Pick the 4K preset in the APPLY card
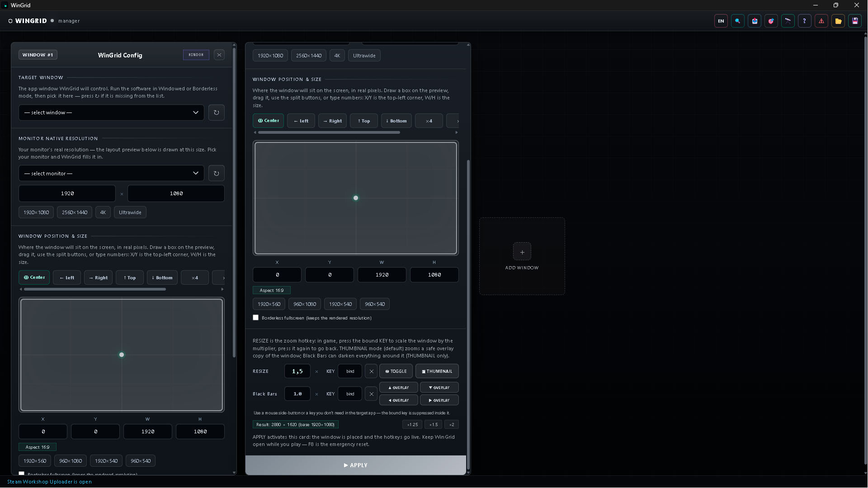Viewport: 868px width, 488px height. (337, 56)
